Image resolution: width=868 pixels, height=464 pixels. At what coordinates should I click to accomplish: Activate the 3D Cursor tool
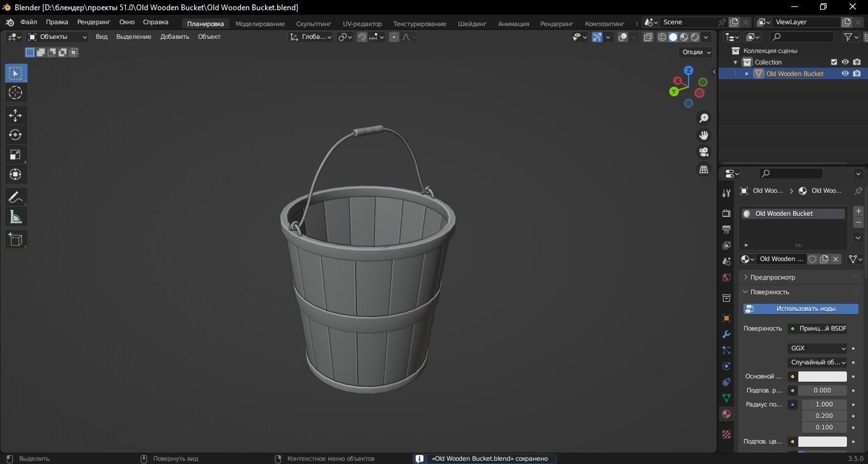coord(15,93)
